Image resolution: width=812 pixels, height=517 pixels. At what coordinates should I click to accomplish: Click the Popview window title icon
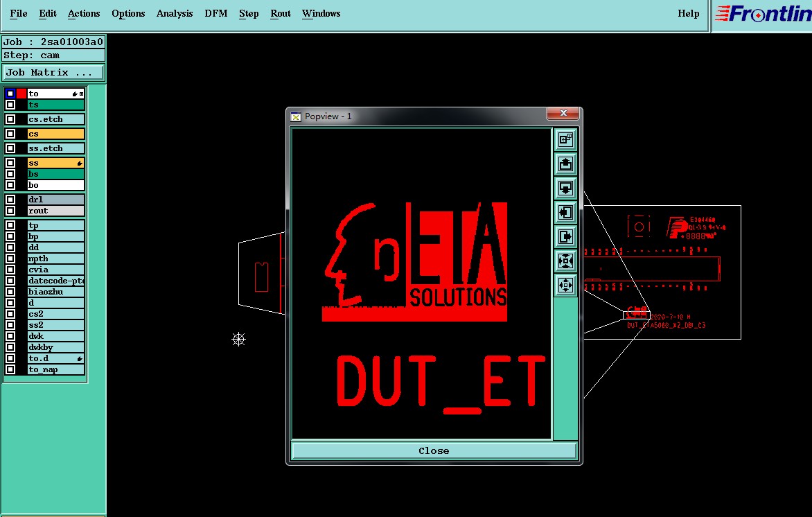coord(296,116)
